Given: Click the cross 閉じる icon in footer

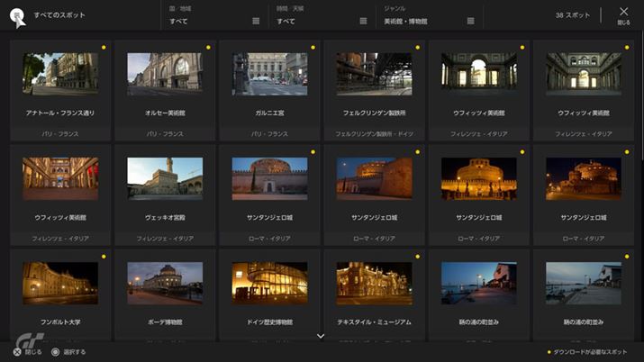Looking at the screenshot, I should click(x=18, y=352).
